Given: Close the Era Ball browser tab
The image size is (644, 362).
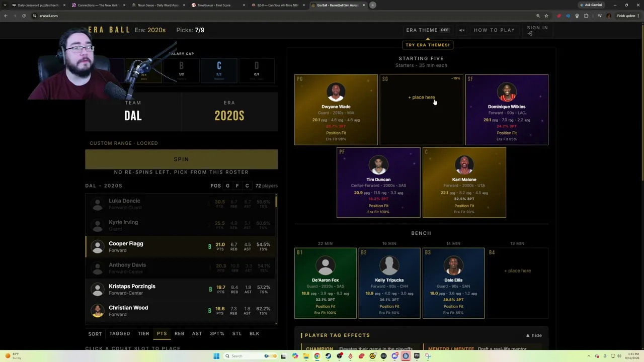Looking at the screenshot, I should pos(364,5).
